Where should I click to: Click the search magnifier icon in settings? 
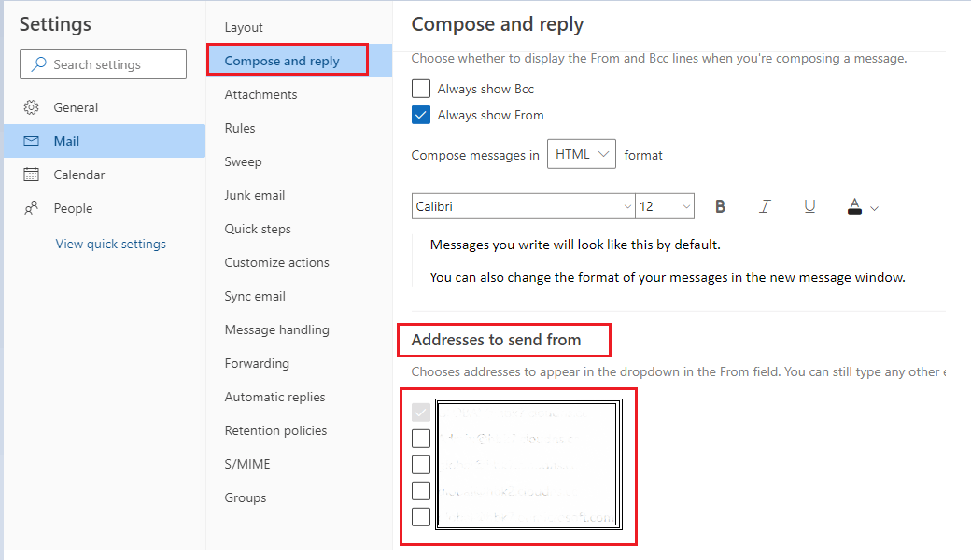(x=38, y=63)
